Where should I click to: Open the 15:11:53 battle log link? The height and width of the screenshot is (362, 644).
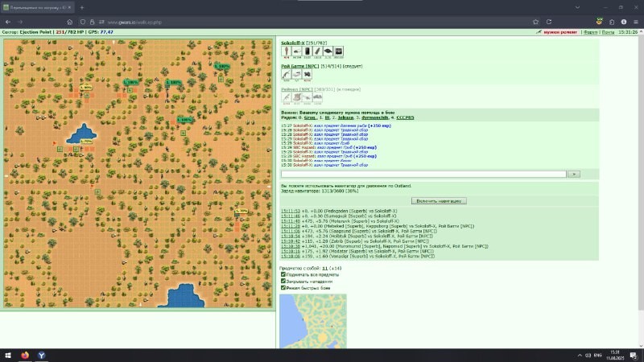click(x=291, y=211)
